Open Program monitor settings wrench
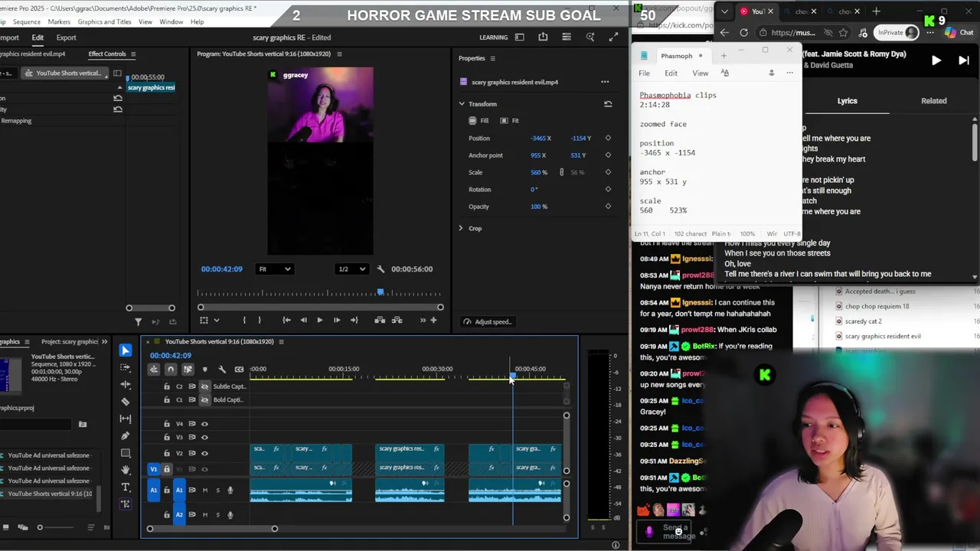This screenshot has width=980, height=551. point(381,269)
